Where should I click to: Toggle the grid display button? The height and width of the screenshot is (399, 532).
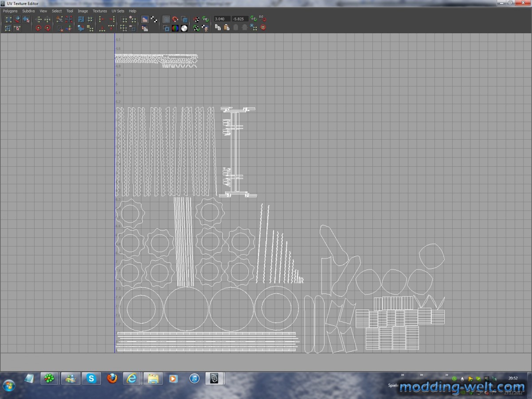pos(166,20)
